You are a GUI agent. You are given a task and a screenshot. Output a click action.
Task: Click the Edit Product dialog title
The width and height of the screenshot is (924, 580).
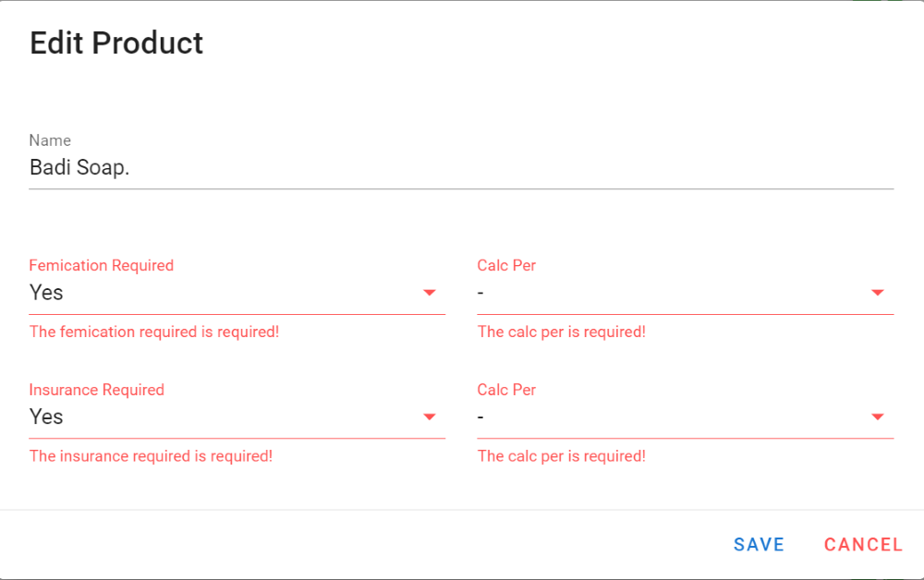click(x=116, y=43)
